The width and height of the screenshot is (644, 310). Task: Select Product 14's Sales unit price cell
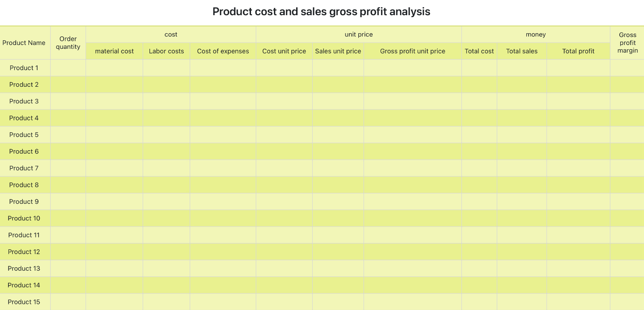tap(338, 285)
